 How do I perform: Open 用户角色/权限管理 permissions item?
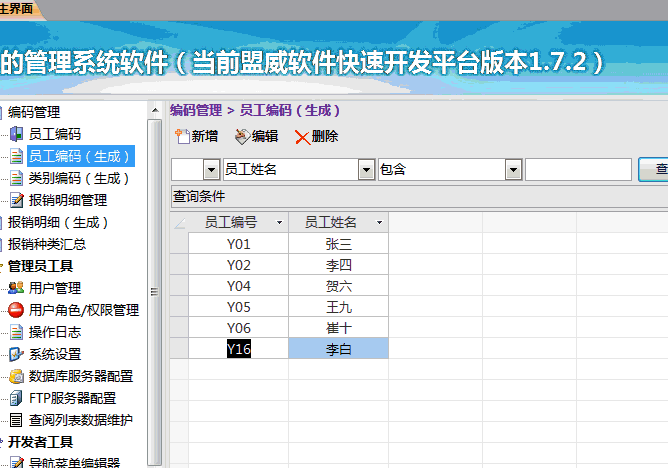coord(83,310)
